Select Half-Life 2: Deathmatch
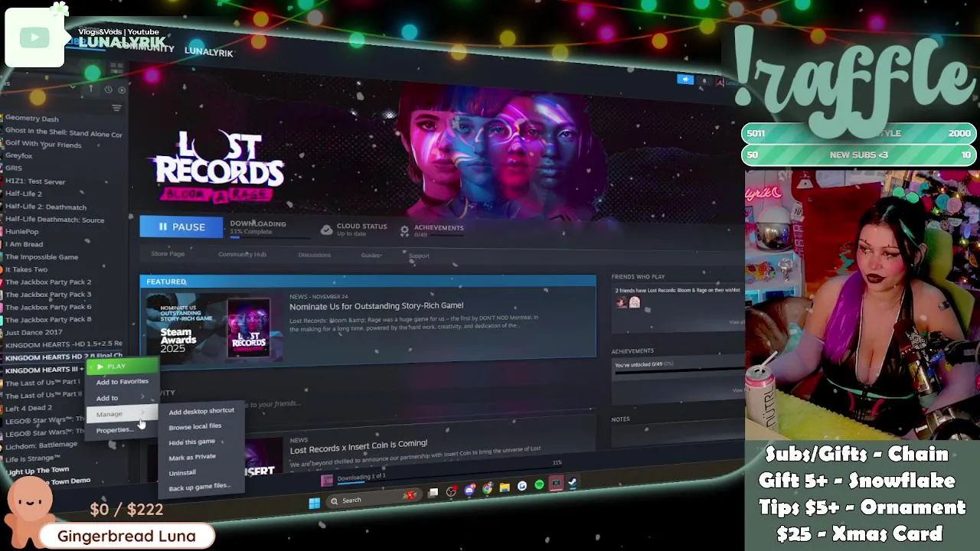The image size is (980, 551). [x=46, y=207]
